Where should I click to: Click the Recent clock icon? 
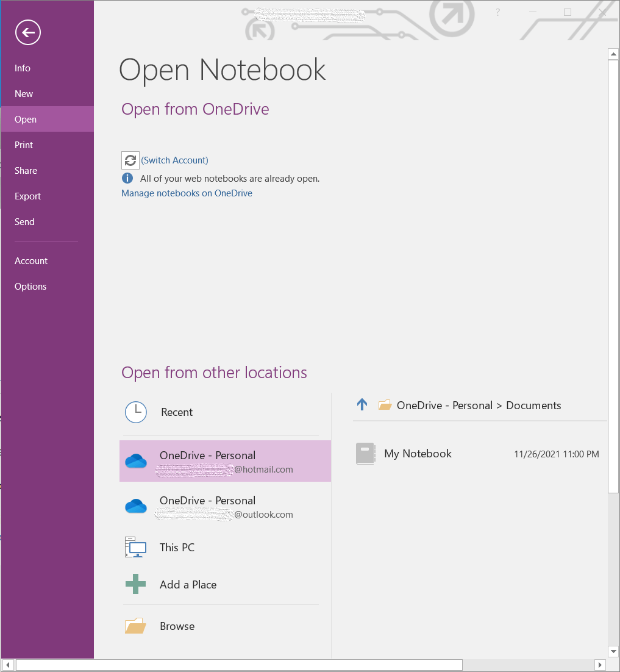136,412
